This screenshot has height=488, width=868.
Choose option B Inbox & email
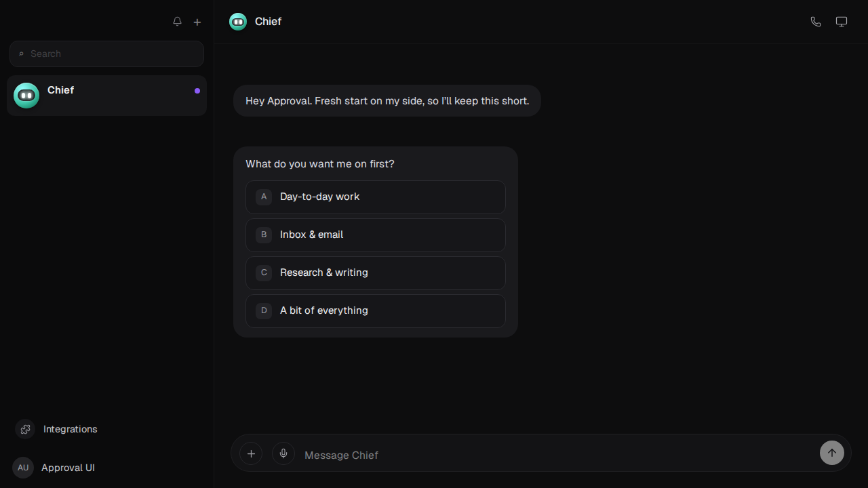[376, 235]
